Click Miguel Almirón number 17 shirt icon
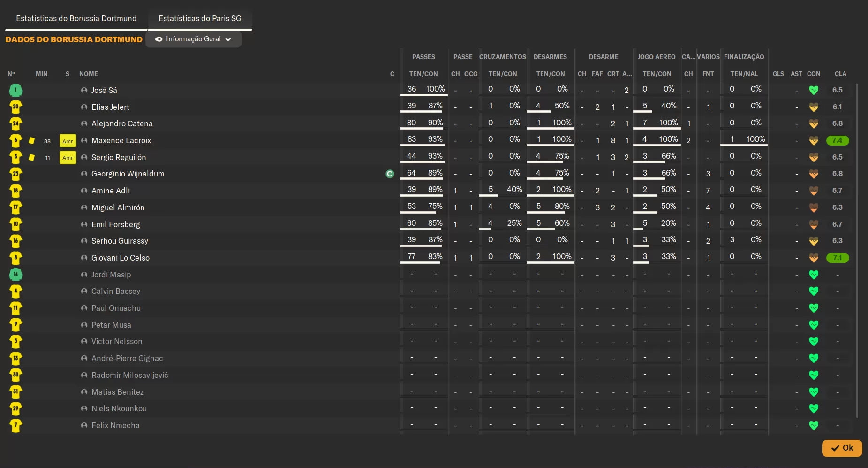This screenshot has height=468, width=868. click(15, 207)
